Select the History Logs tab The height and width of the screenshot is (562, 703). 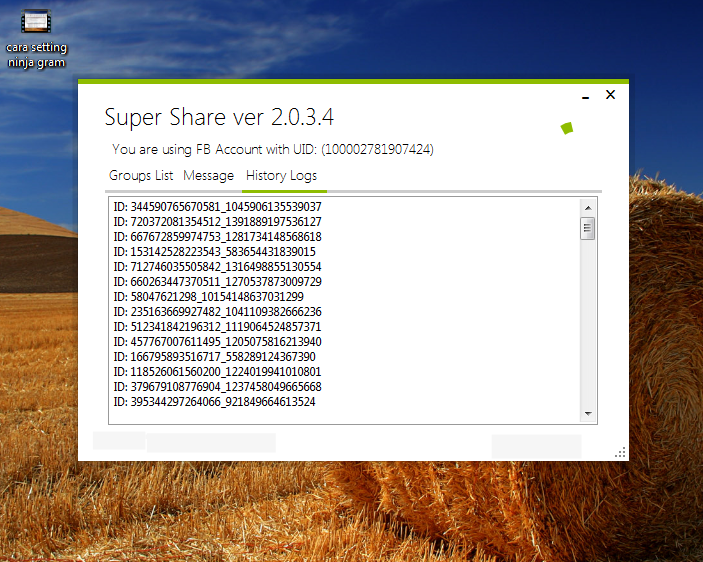[x=282, y=175]
